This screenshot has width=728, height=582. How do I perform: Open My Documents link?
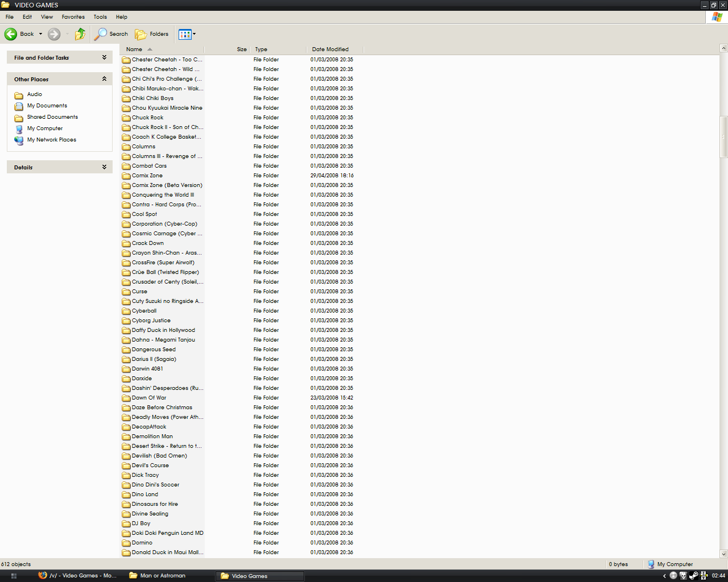[47, 106]
